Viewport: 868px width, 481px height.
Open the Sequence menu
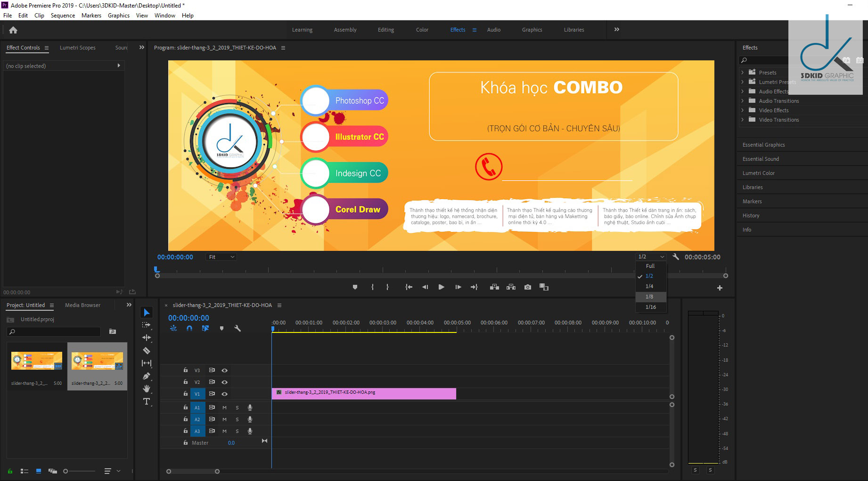(x=63, y=16)
